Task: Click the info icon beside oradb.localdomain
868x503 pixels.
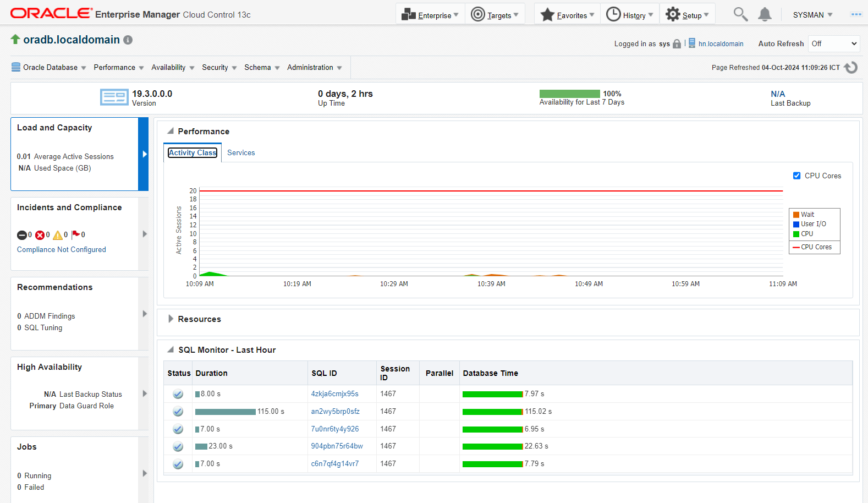Action: pos(128,40)
